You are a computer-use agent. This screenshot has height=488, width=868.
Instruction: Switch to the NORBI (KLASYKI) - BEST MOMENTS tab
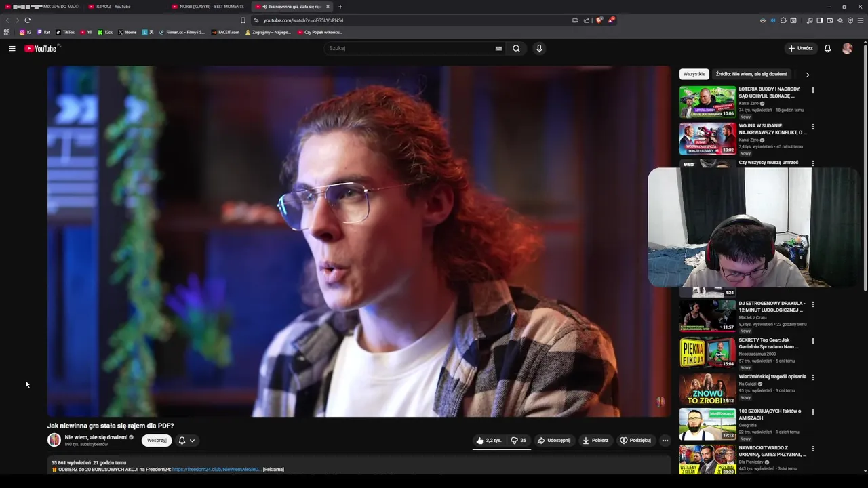(x=209, y=7)
